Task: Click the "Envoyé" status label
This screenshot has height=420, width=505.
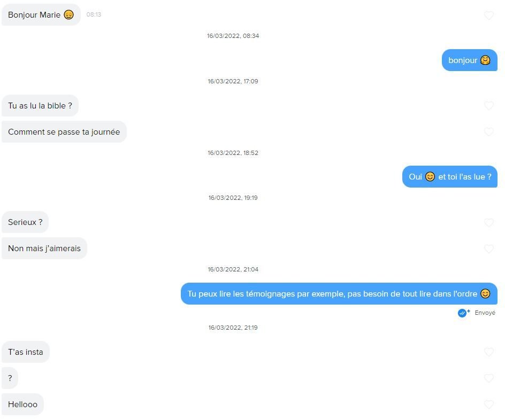Action: [485, 313]
